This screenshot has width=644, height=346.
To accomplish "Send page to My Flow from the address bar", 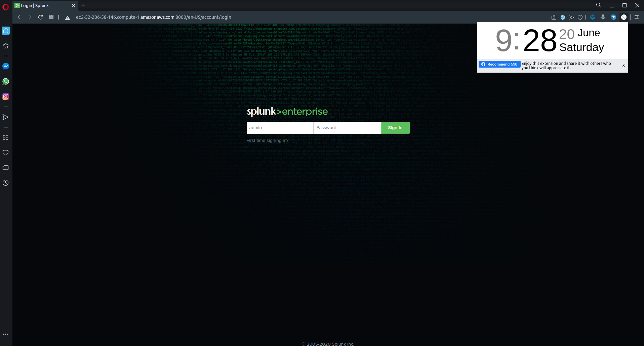I will click(x=571, y=17).
